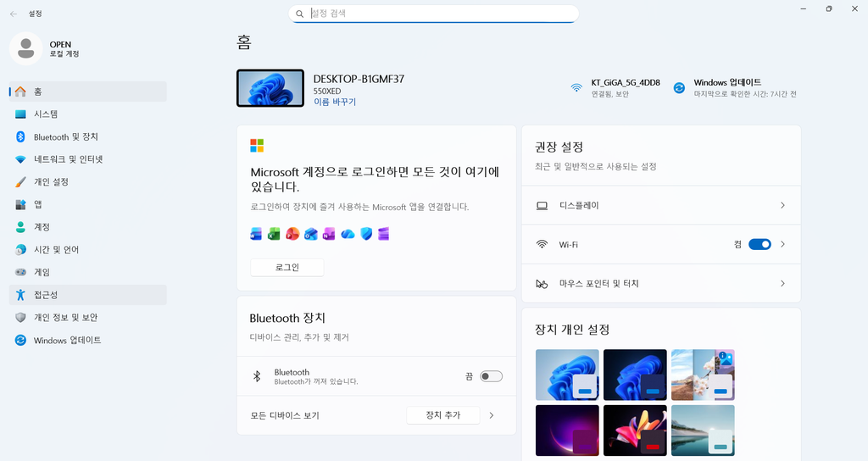Click the Bluetooth icon in sidebar
Screen dimensions: 868x461
click(20, 136)
